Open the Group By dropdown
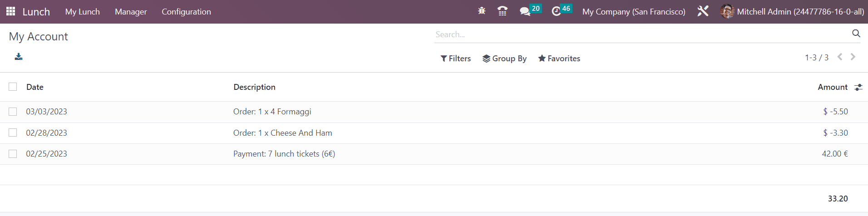This screenshot has height=216, width=868. [x=504, y=59]
